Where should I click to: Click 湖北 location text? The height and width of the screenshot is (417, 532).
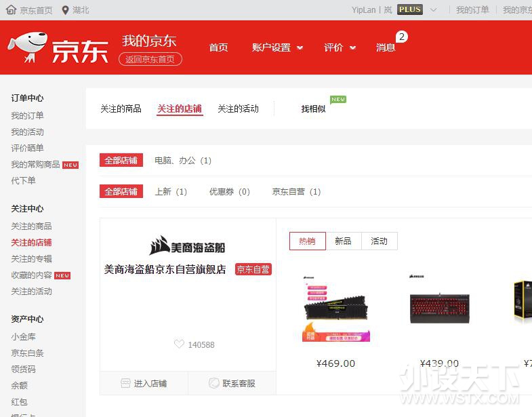coord(81,10)
